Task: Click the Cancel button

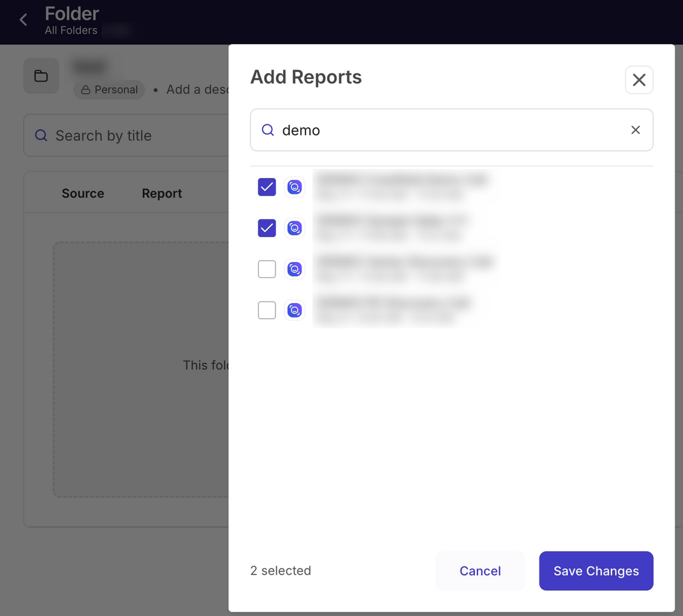Action: click(x=480, y=571)
